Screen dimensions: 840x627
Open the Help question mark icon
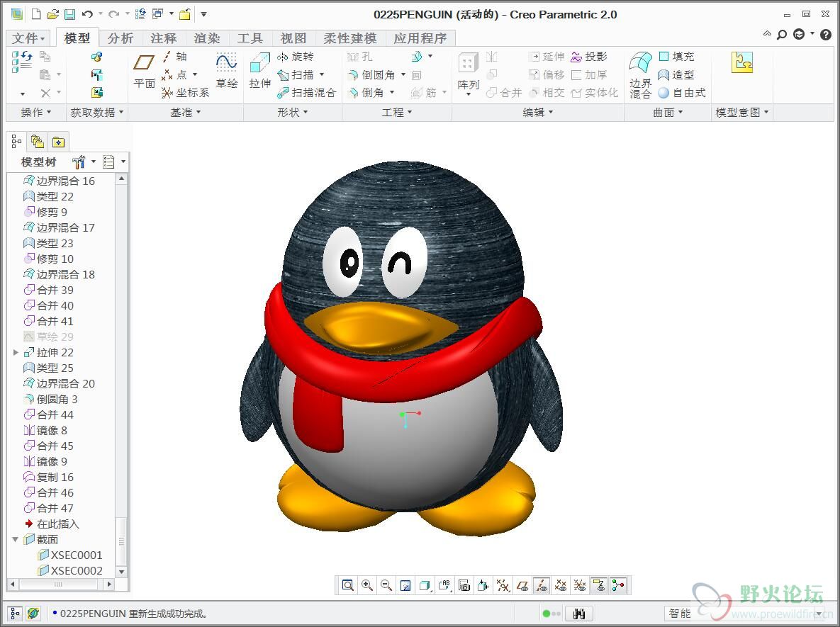tap(826, 34)
